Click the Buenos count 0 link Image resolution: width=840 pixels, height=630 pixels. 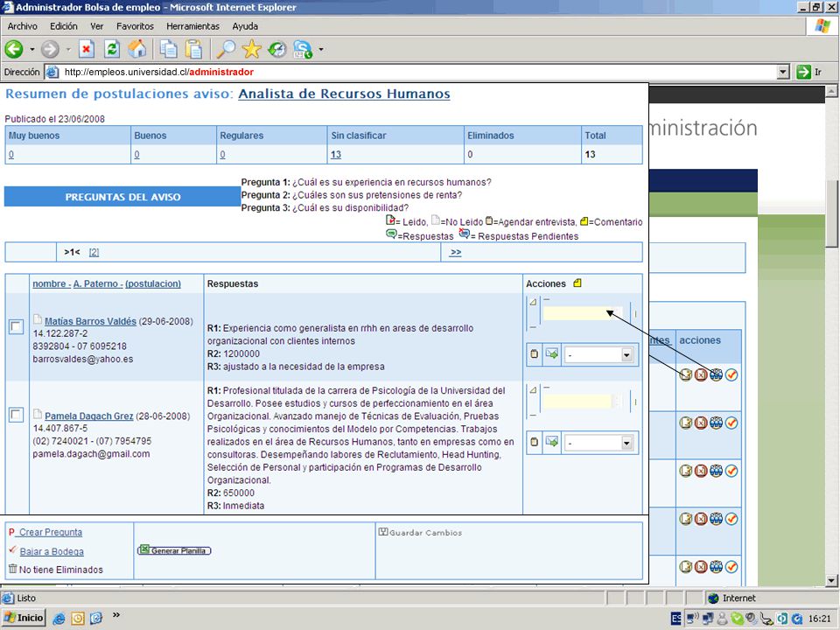[x=136, y=154]
